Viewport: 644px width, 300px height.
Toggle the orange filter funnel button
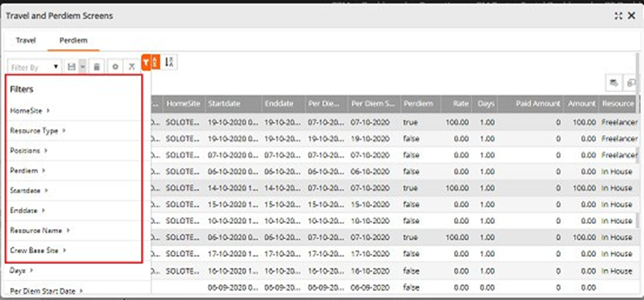click(146, 63)
